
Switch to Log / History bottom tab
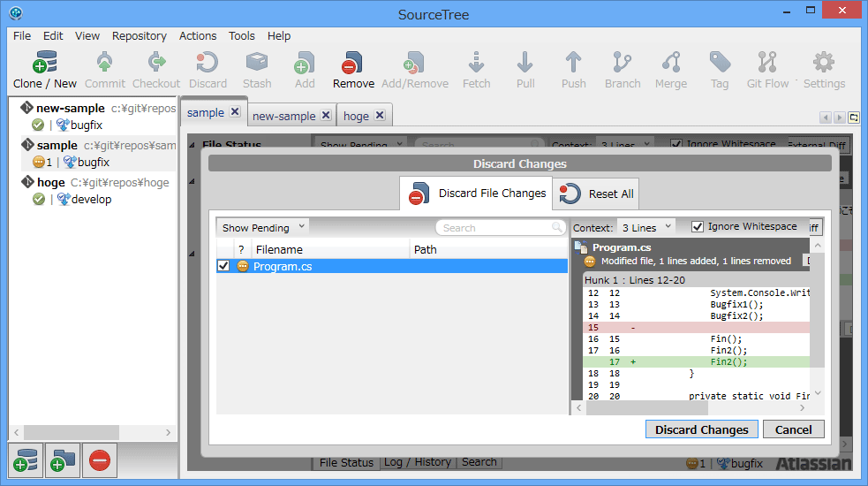[418, 462]
